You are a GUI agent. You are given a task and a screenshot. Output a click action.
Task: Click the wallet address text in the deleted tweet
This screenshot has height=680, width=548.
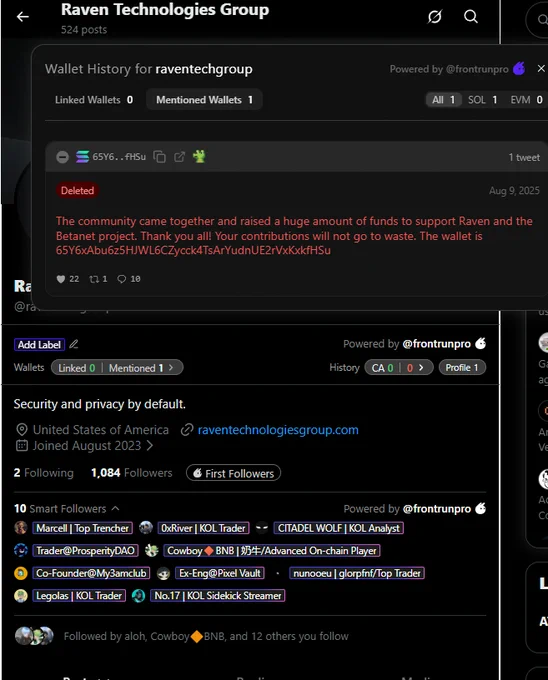[x=193, y=250]
